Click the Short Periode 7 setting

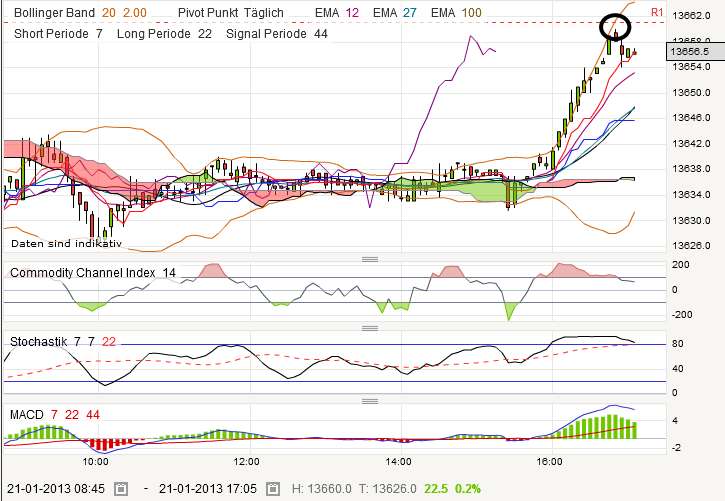58,34
